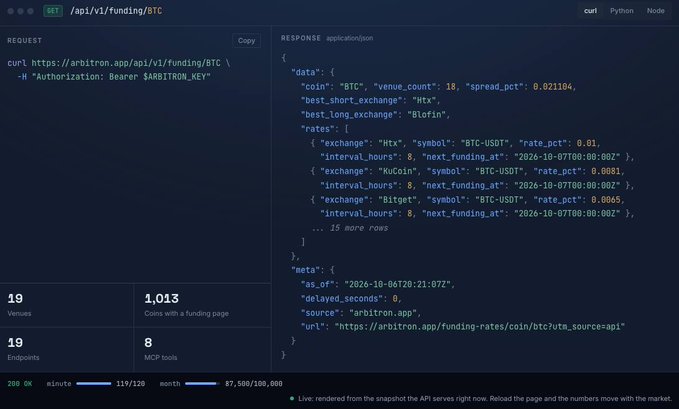Viewport: 679px width, 409px height.
Task: Select the "rates" array key
Action: tap(318, 129)
